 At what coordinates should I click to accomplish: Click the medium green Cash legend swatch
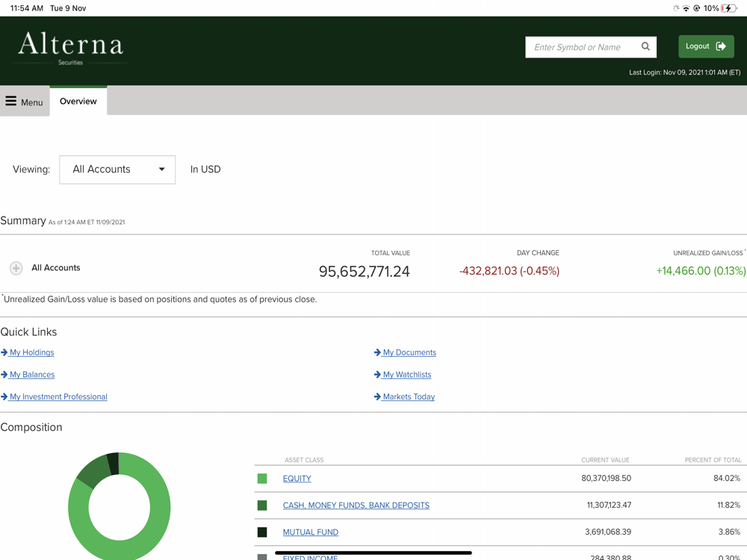[262, 505]
